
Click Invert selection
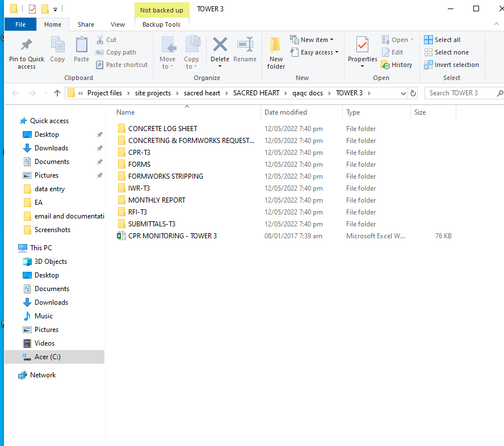pyautogui.click(x=451, y=65)
